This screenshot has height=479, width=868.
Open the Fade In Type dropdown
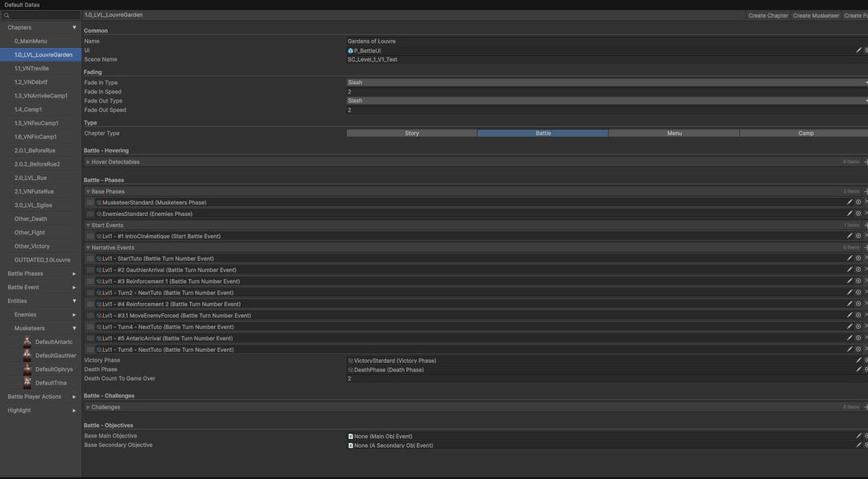tap(607, 82)
